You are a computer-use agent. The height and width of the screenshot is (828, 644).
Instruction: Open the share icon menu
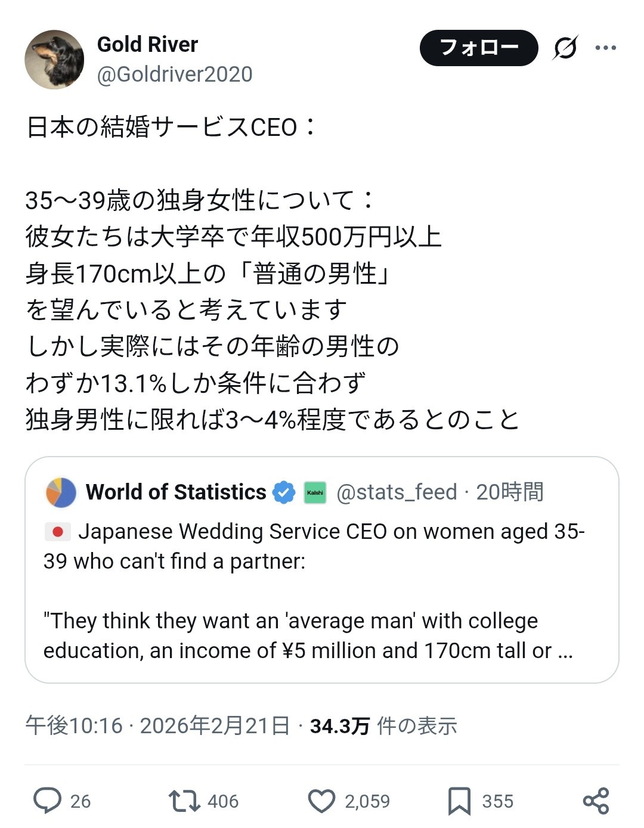tap(596, 801)
